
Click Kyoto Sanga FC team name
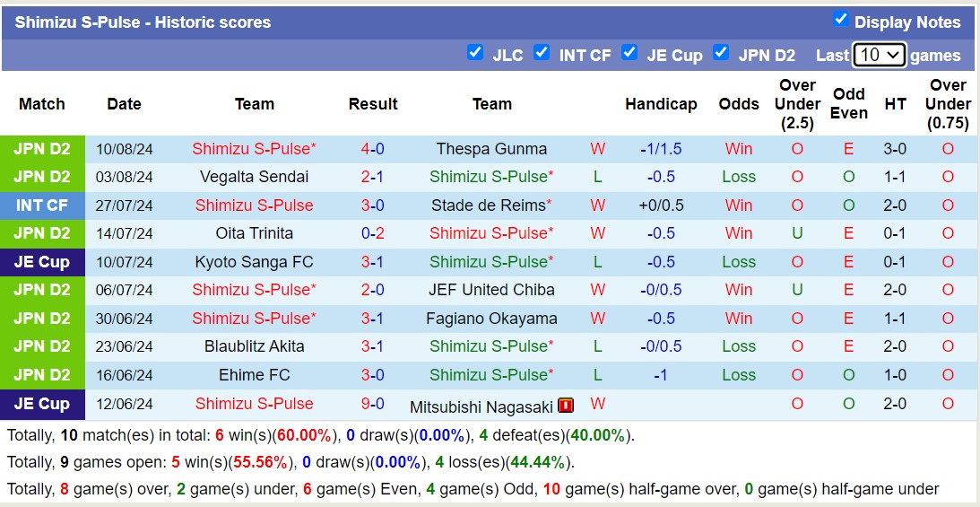[255, 262]
